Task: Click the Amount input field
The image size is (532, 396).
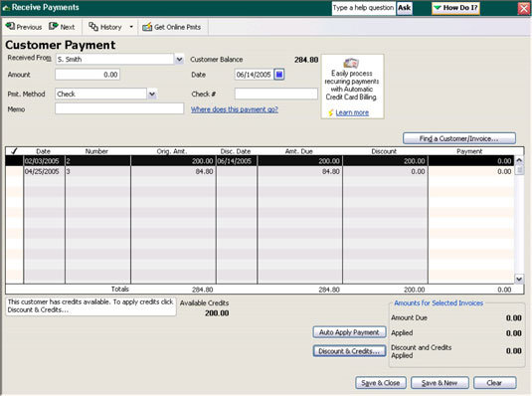Action: click(88, 75)
